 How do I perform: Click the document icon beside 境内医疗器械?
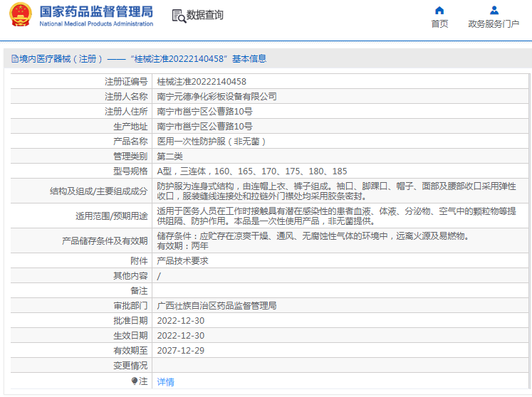pos(15,59)
